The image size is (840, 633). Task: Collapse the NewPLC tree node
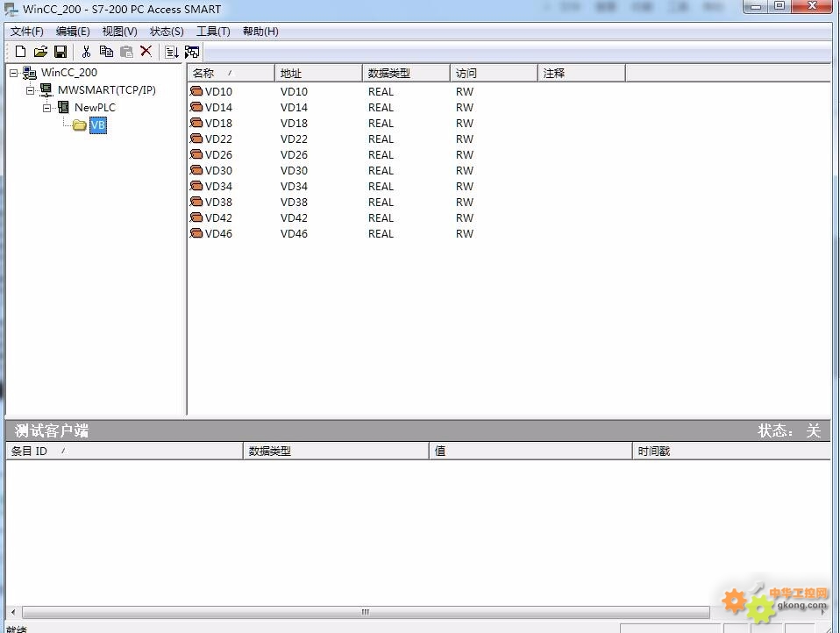(x=47, y=108)
